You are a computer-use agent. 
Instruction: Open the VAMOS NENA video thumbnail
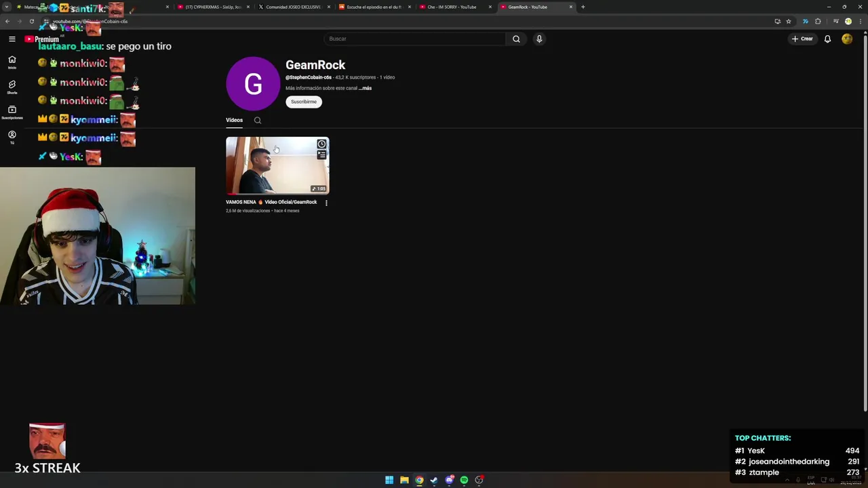(277, 165)
